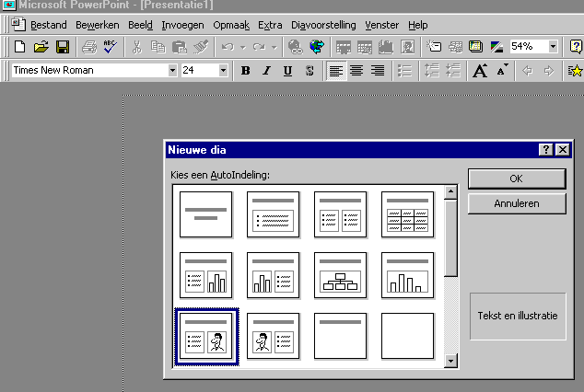This screenshot has height=392, width=584.
Task: Click the Animation Effects star icon
Action: (x=575, y=70)
